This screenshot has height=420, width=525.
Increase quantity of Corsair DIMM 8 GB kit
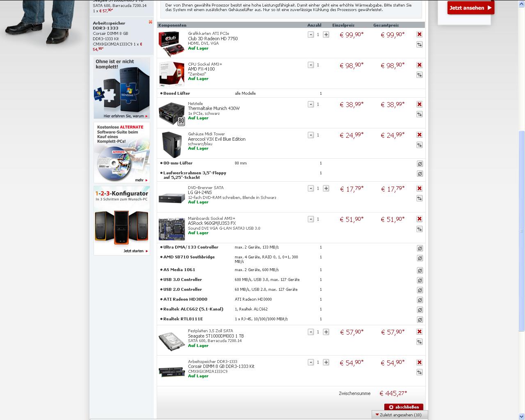tap(326, 362)
